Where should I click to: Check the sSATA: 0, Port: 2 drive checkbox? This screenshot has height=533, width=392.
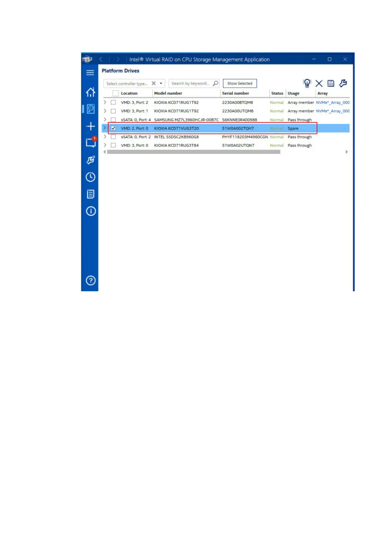click(x=113, y=137)
